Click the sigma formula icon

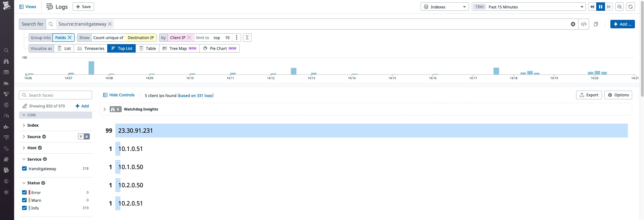tap(247, 37)
